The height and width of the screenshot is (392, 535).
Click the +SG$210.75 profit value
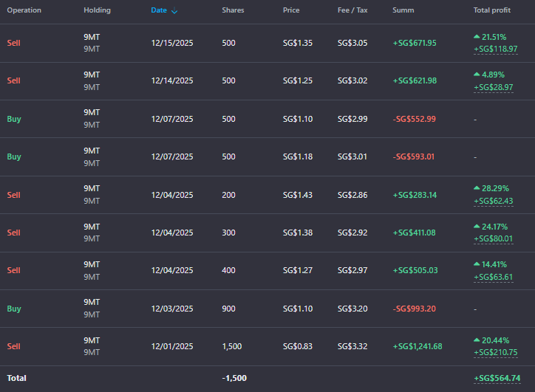click(x=495, y=352)
